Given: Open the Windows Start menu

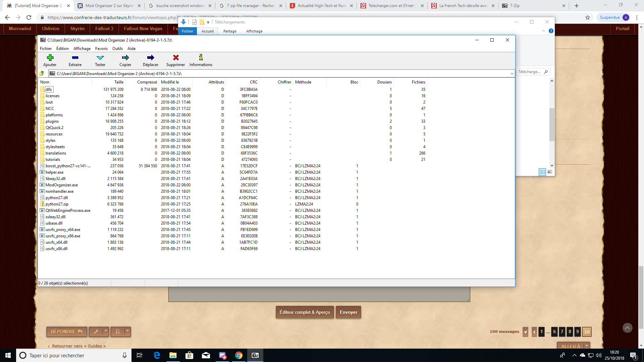Looking at the screenshot, I should [x=8, y=355].
